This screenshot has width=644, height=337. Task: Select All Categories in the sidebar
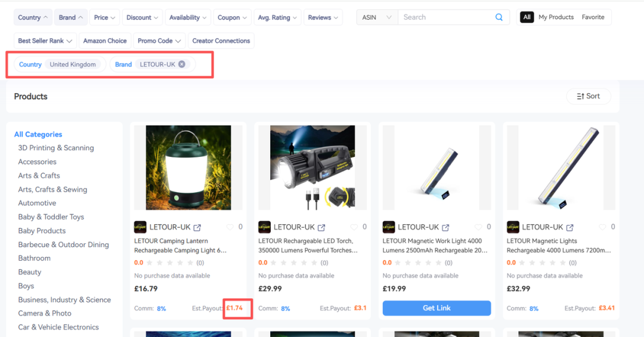click(x=38, y=134)
